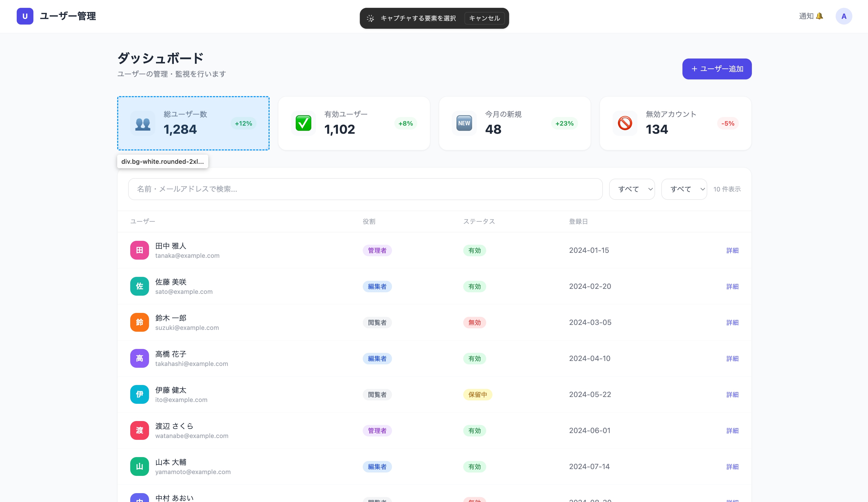
Task: Open the A profile avatar
Action: 843,16
